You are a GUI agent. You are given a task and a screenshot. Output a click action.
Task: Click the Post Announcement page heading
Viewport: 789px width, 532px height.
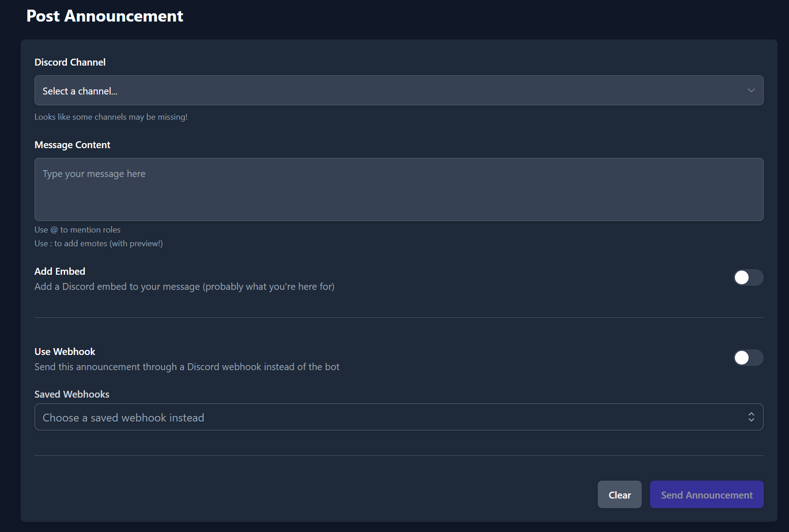click(x=105, y=16)
